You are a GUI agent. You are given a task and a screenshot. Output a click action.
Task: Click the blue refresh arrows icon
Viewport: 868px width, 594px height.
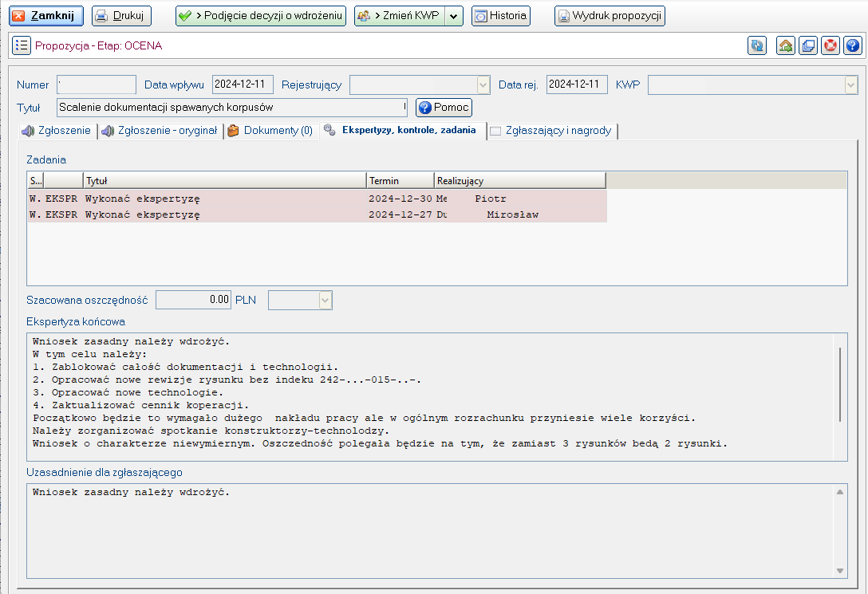[757, 45]
